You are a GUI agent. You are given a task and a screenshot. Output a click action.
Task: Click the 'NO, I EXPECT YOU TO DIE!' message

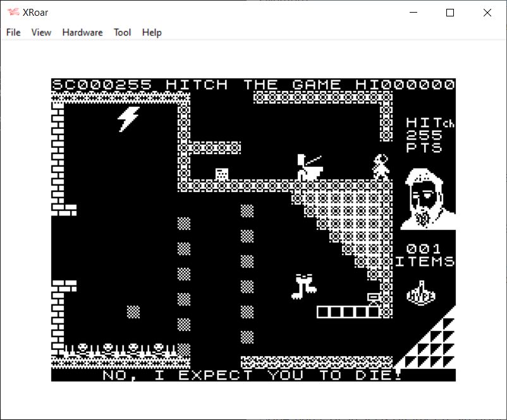point(253,375)
